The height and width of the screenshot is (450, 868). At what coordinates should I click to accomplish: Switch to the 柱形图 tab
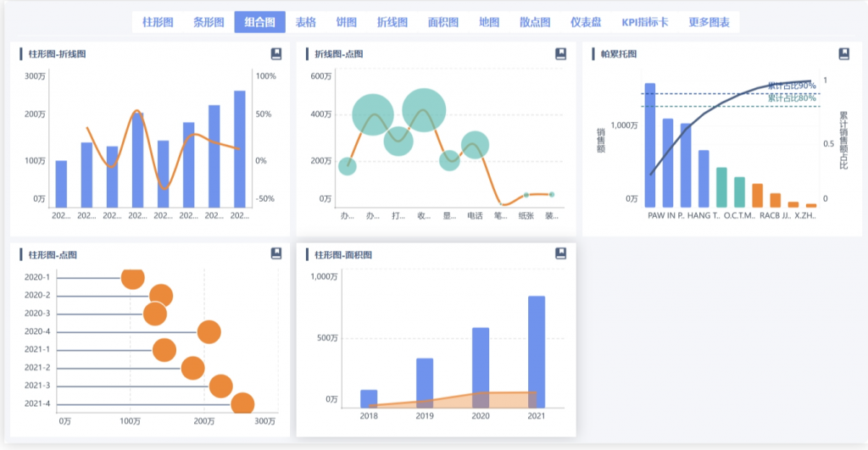159,22
